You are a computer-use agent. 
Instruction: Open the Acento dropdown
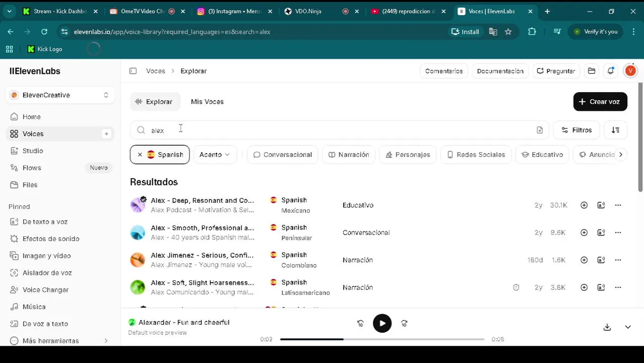click(215, 155)
